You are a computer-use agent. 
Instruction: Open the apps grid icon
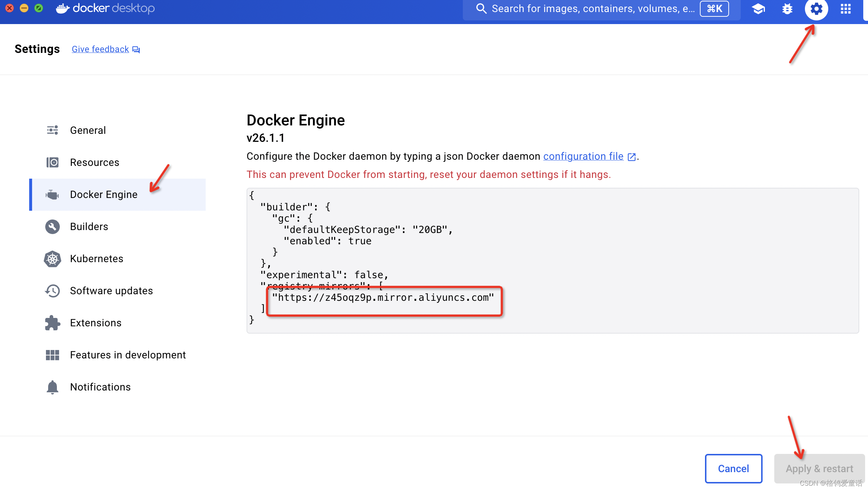[x=846, y=9]
